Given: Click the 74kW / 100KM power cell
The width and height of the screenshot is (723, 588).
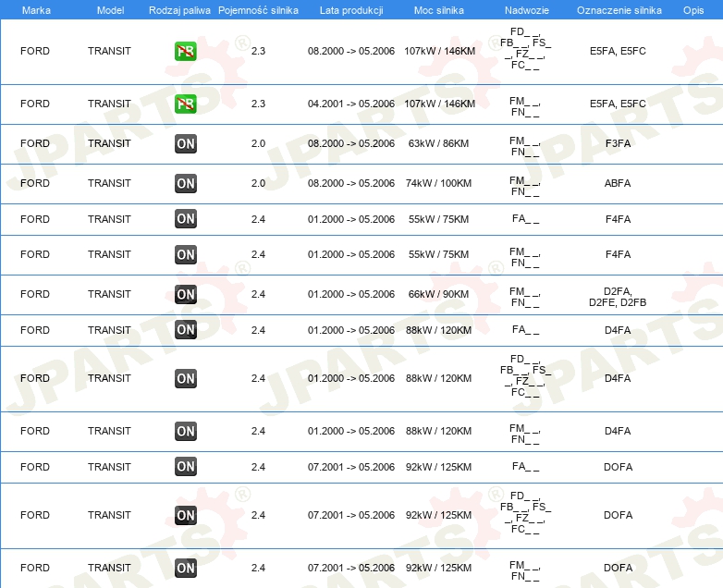Looking at the screenshot, I should click(438, 184).
